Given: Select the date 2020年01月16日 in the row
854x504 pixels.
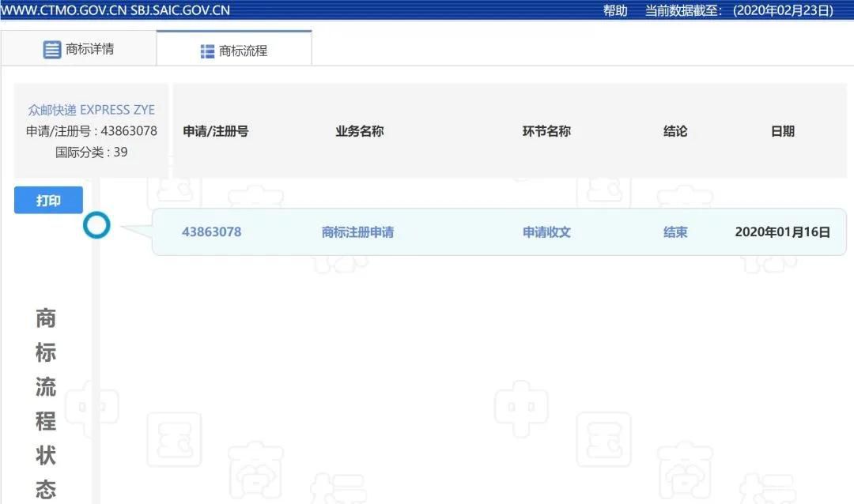Looking at the screenshot, I should 783,231.
